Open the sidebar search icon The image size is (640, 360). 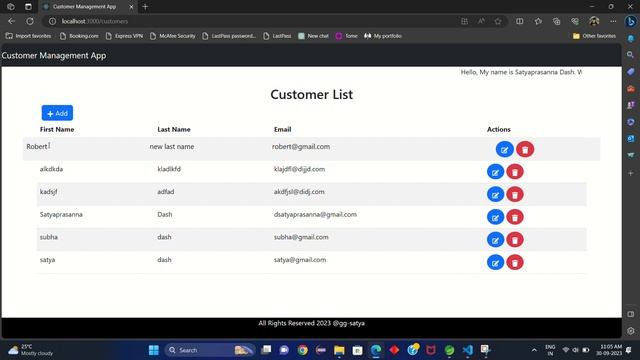[631, 55]
